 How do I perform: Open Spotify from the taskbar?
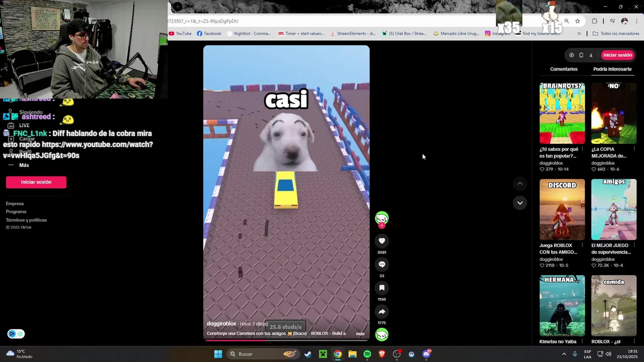(367, 354)
